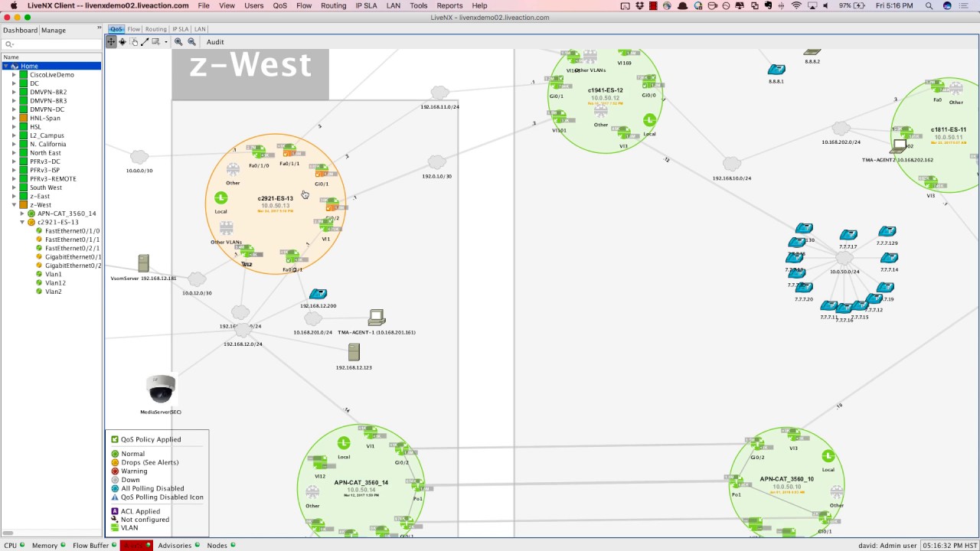Select the draw line connection tool

pyautogui.click(x=145, y=42)
